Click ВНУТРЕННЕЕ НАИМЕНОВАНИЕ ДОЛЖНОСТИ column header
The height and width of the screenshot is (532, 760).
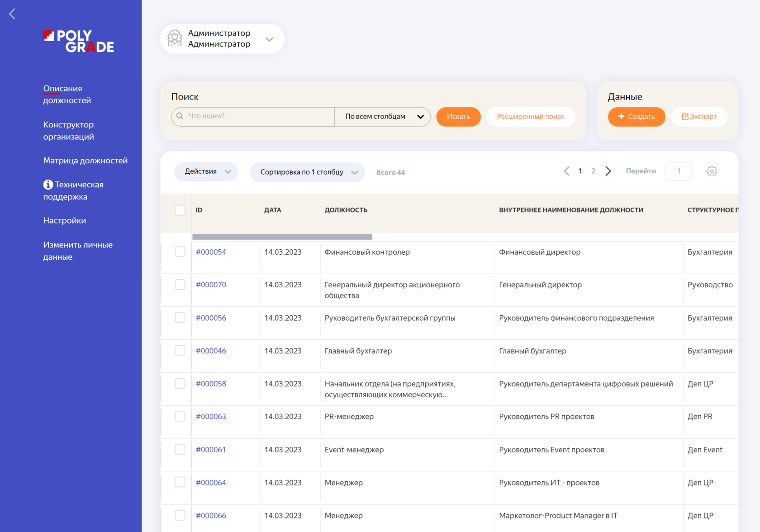pyautogui.click(x=571, y=210)
